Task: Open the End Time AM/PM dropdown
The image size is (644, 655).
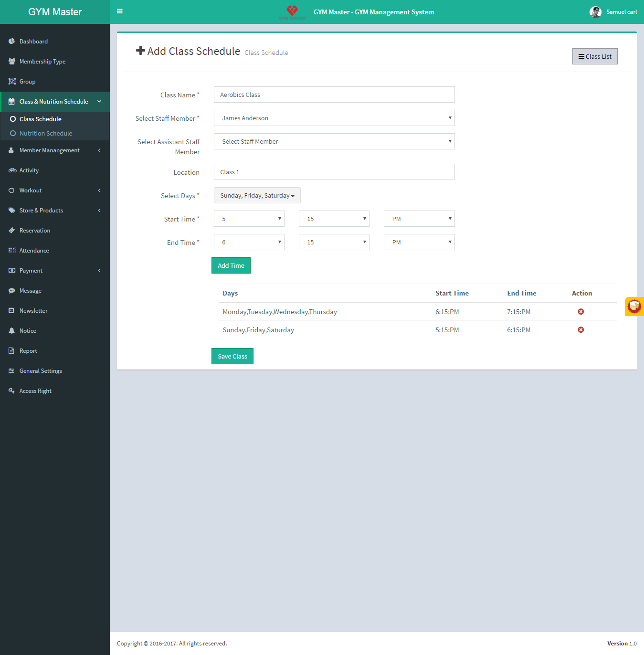Action: click(x=419, y=242)
